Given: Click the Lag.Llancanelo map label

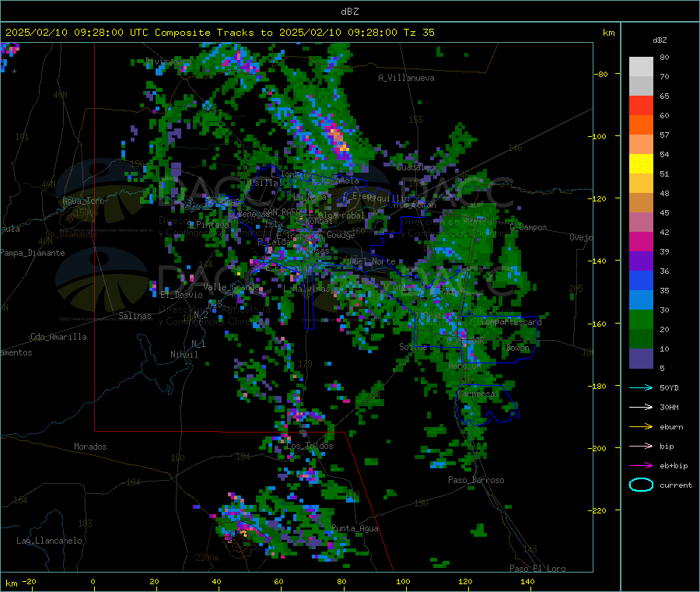Looking at the screenshot, I should point(49,541).
